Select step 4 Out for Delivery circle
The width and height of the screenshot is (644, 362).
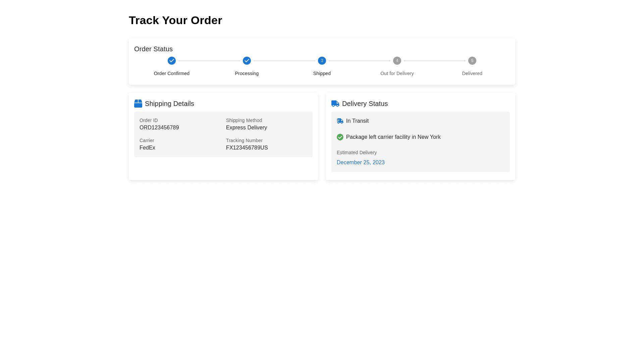click(x=397, y=61)
